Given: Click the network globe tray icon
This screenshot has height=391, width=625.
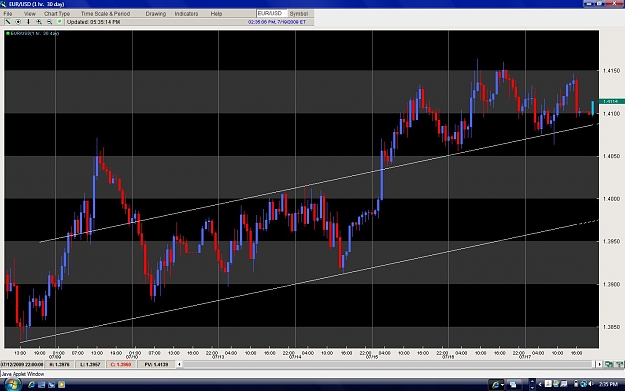Looking at the screenshot, I should (584, 384).
